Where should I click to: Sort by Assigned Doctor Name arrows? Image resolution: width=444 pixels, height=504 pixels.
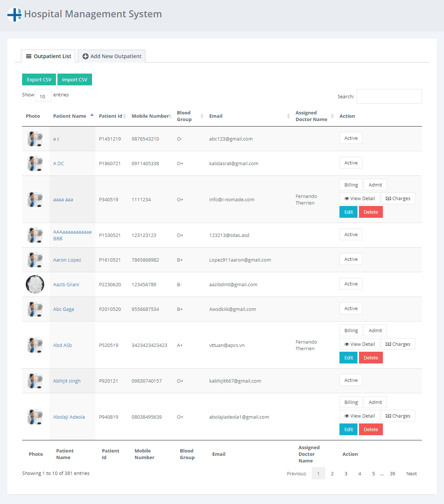332,116
